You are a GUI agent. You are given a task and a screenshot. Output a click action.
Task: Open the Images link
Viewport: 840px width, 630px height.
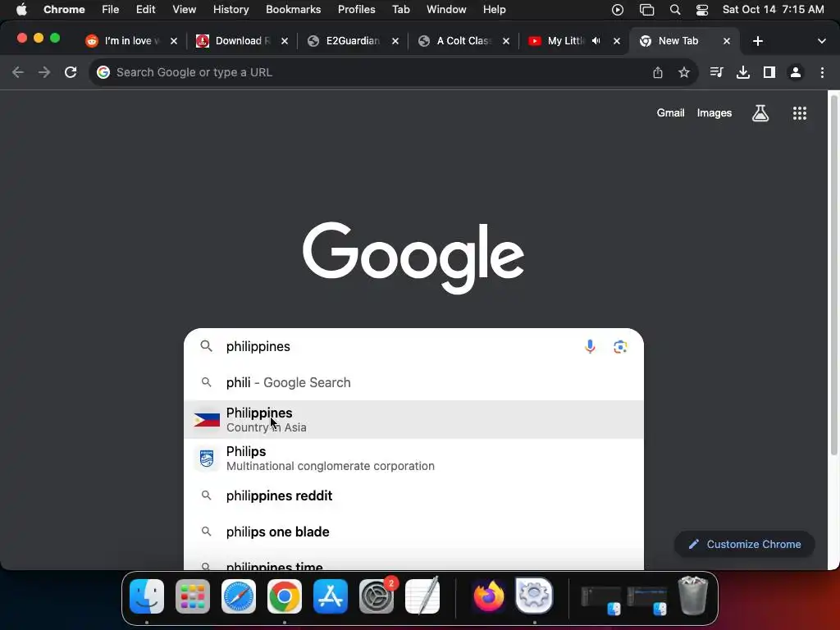tap(714, 113)
